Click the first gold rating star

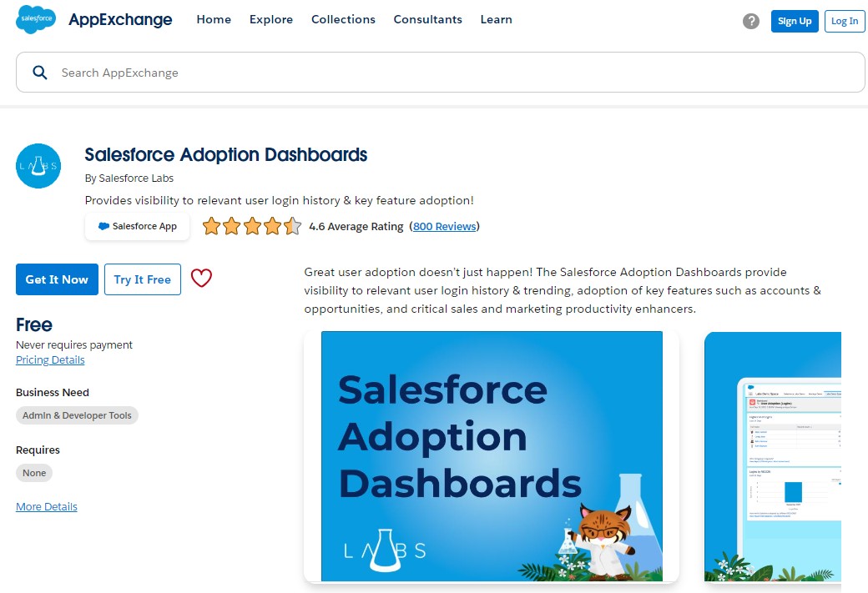[x=211, y=225]
